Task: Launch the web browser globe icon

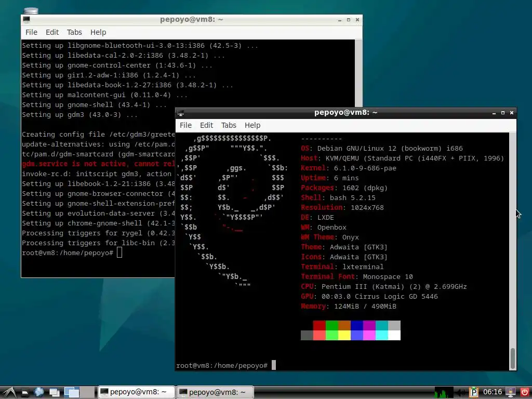Action: (39, 392)
